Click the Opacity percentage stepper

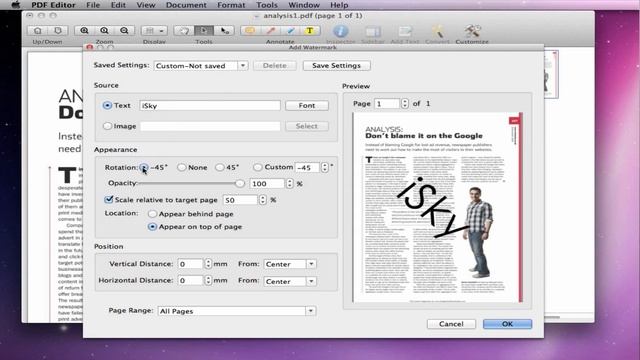[289, 184]
